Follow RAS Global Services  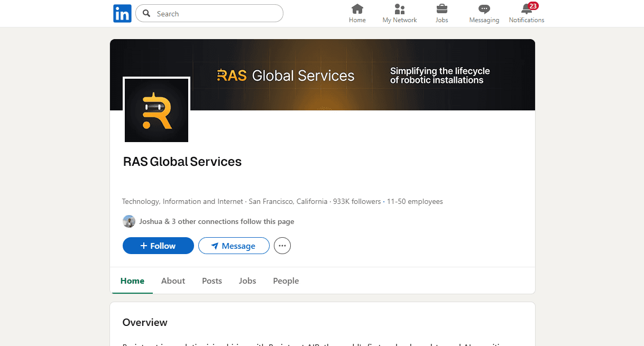pos(158,246)
